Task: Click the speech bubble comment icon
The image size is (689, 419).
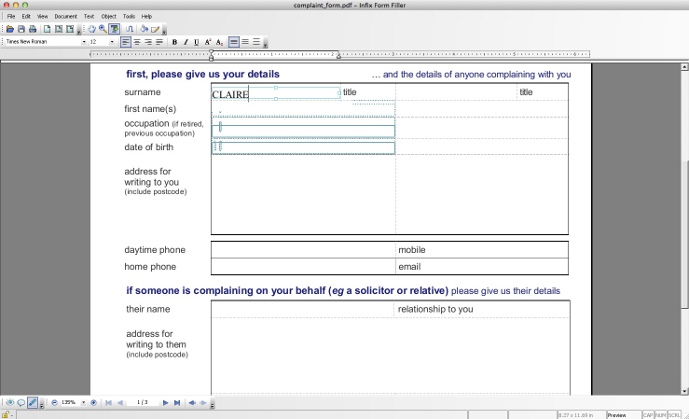Action: click(x=21, y=402)
